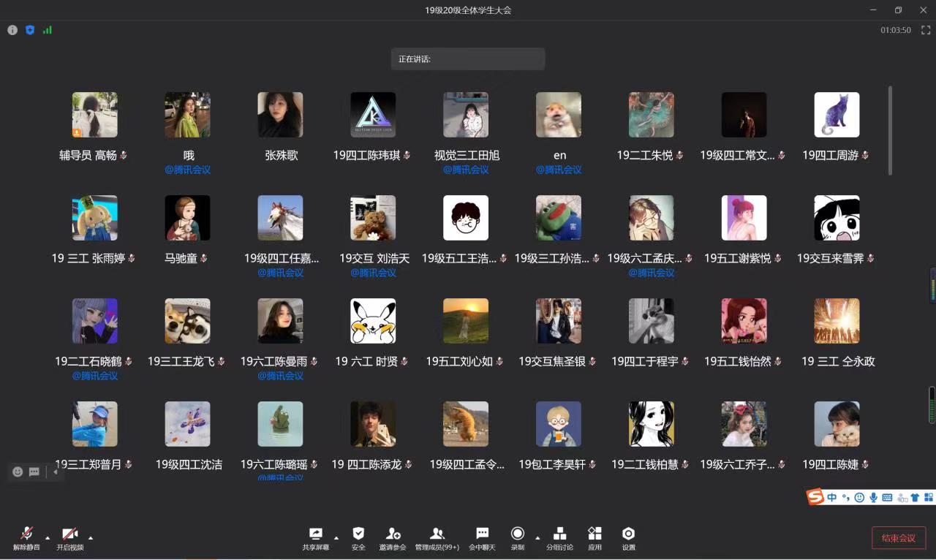Toggle fullscreen with the top-right corner icon
The image size is (936, 560).
click(926, 30)
